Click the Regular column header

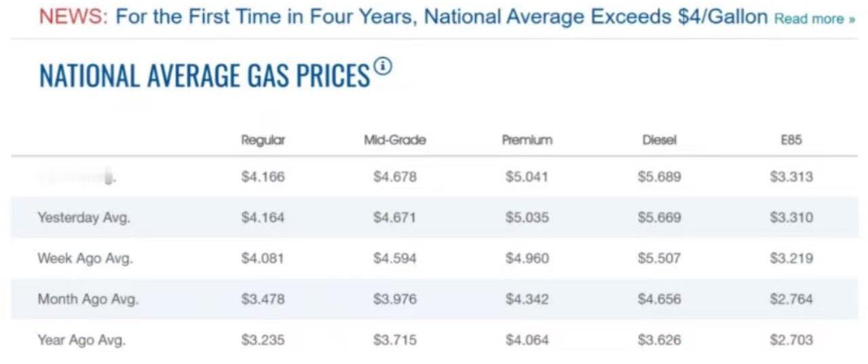(263, 141)
